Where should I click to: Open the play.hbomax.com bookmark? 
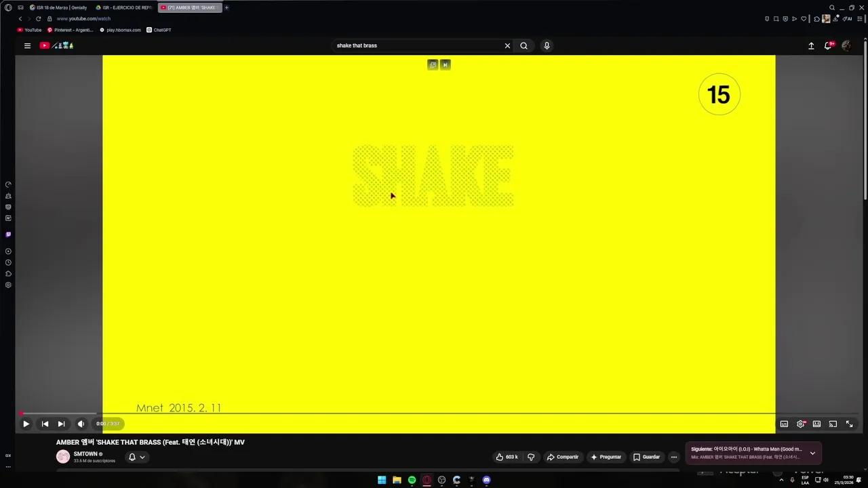pyautogui.click(x=121, y=30)
